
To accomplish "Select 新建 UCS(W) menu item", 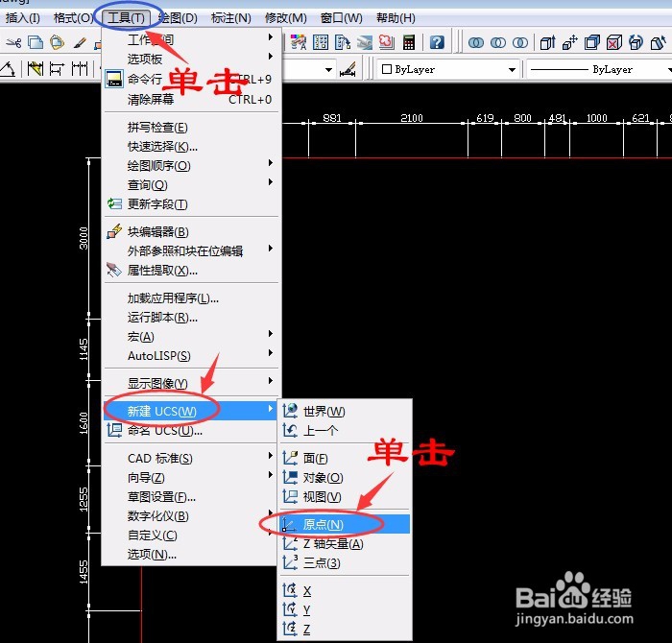I will tap(192, 411).
